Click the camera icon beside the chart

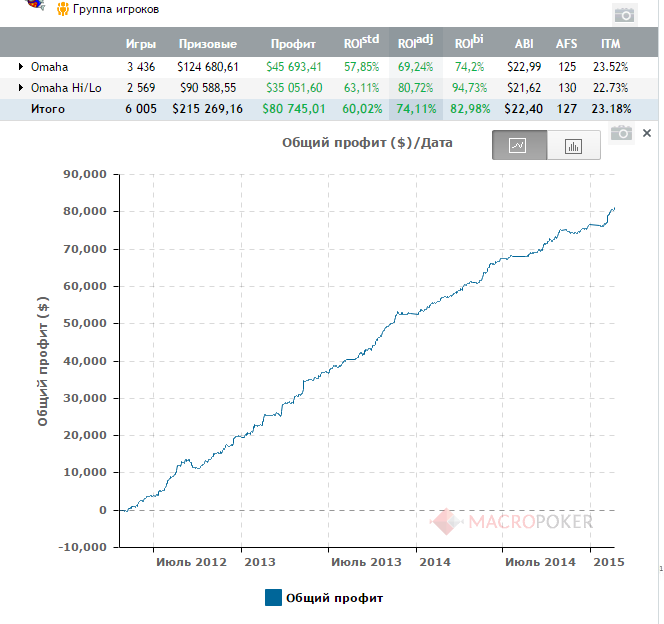621,133
